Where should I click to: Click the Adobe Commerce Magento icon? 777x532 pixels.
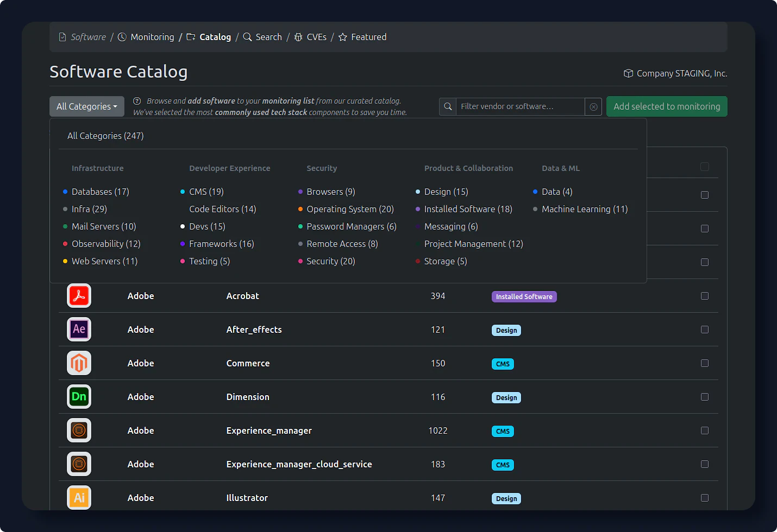[79, 363]
